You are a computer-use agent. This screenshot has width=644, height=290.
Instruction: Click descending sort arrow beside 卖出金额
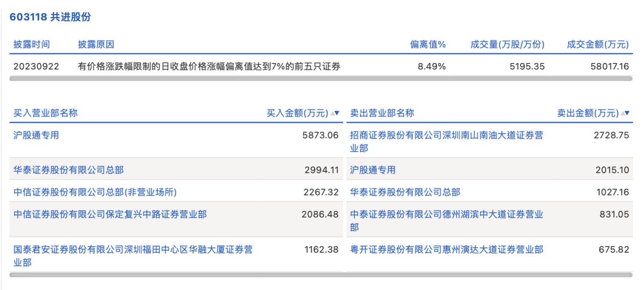(627, 113)
